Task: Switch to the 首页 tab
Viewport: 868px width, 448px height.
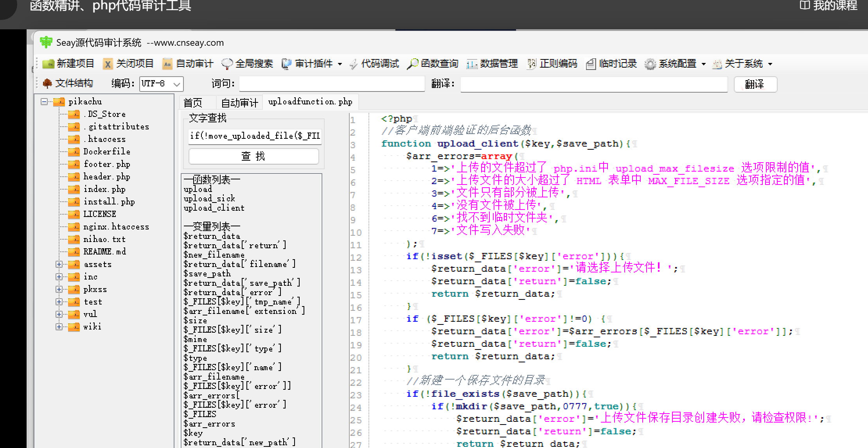Action: (x=193, y=103)
